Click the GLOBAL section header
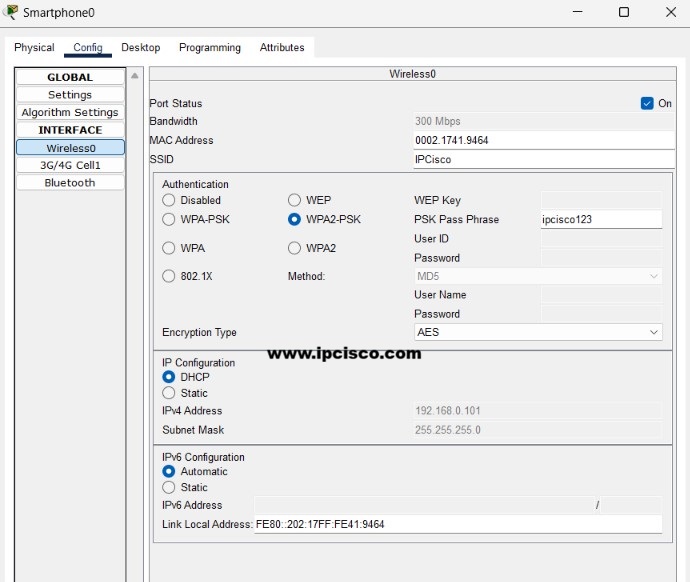 [x=70, y=77]
